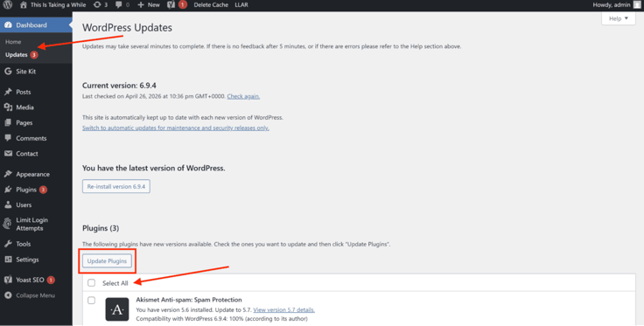The image size is (644, 326).
Task: Click Re-install version 6.9.4 button
Action: pyautogui.click(x=116, y=186)
